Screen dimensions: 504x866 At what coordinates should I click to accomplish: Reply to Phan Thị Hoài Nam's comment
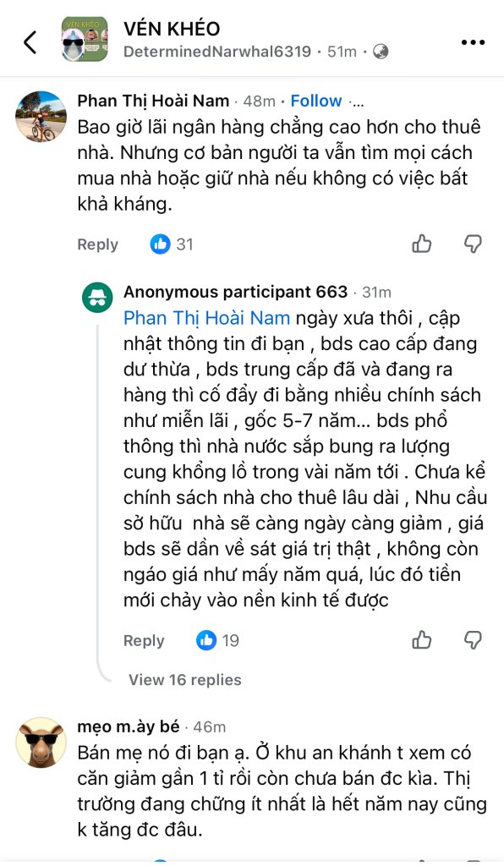98,244
